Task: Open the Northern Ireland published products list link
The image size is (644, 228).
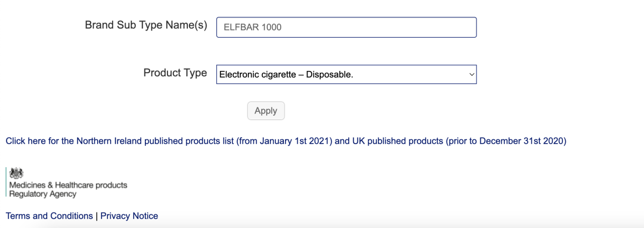Action: [286, 141]
